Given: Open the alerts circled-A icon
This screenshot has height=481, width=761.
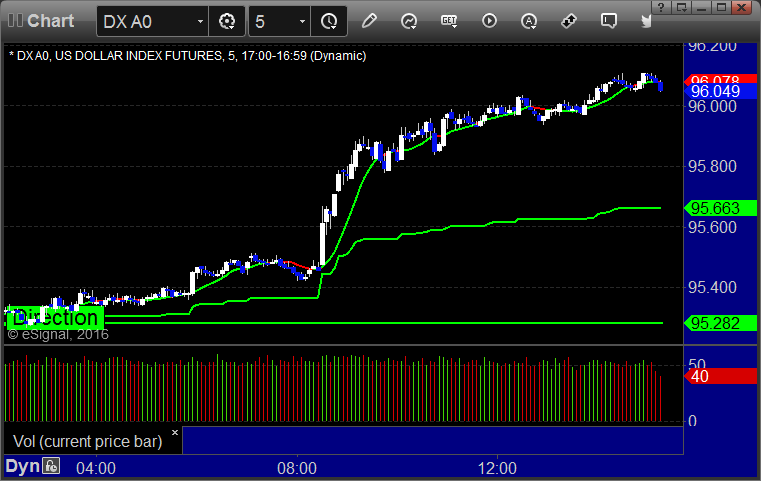Looking at the screenshot, I should point(529,21).
